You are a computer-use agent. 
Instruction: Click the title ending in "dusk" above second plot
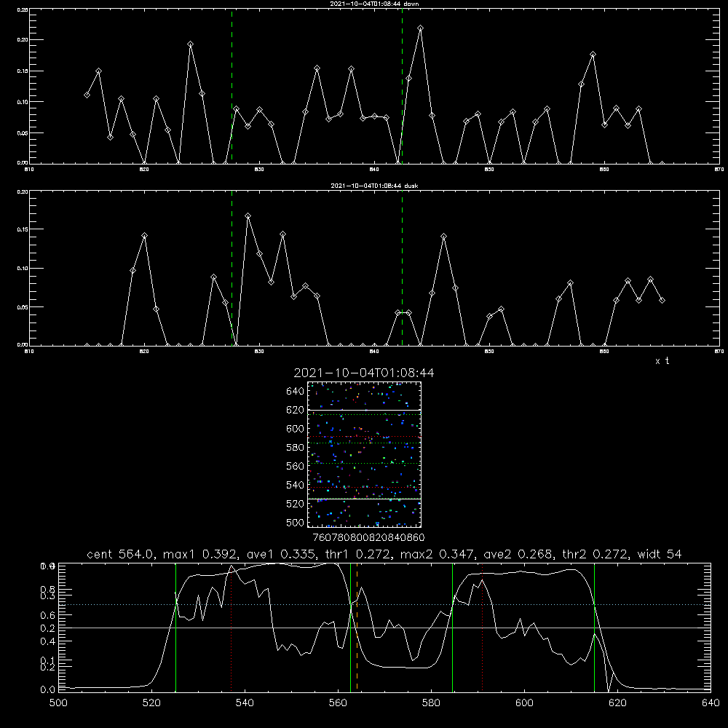click(x=374, y=186)
